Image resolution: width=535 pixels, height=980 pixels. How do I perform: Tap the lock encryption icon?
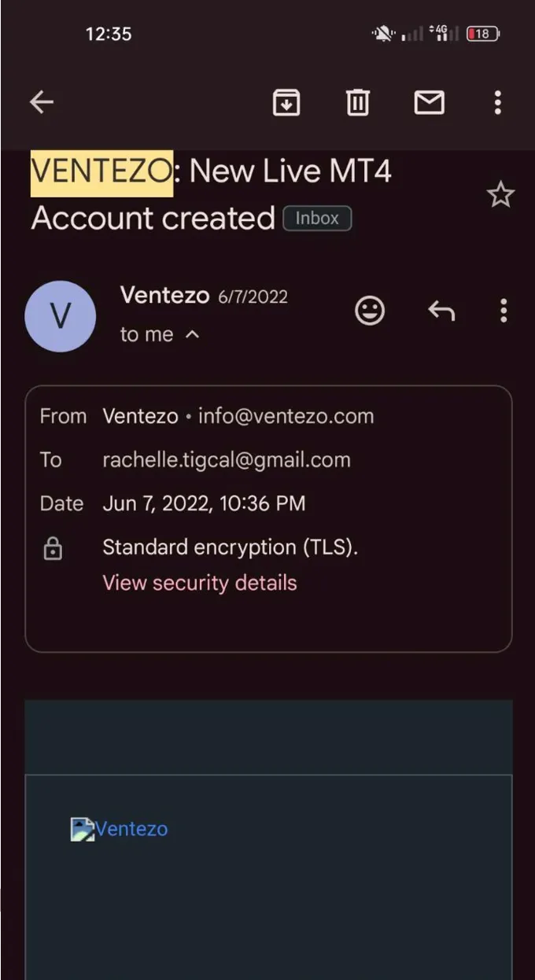tap(53, 548)
